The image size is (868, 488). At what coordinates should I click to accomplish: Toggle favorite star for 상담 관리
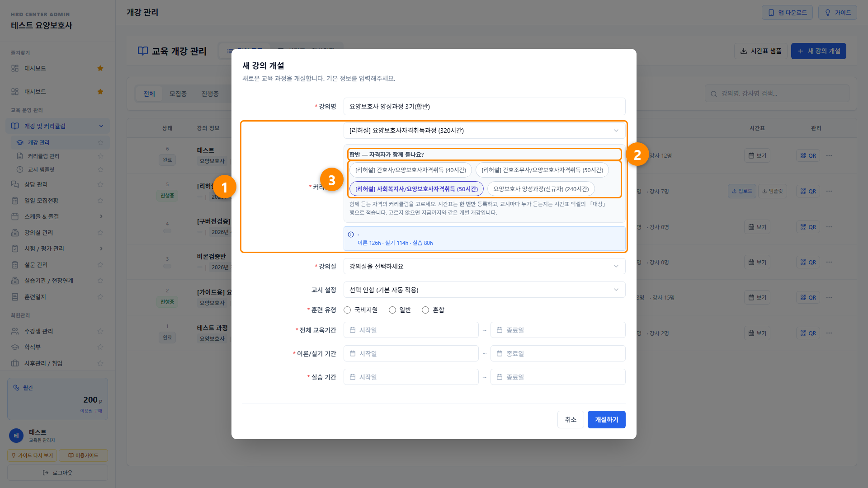pyautogui.click(x=100, y=184)
